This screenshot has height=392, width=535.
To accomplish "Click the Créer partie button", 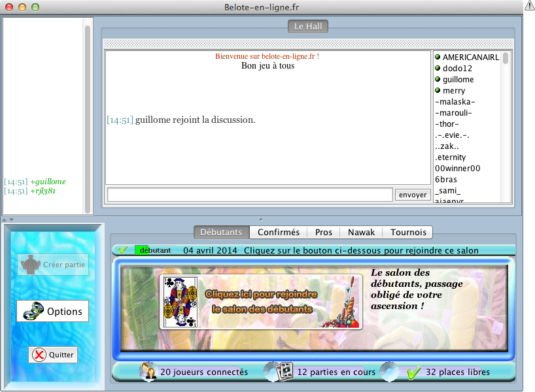I will 53,265.
